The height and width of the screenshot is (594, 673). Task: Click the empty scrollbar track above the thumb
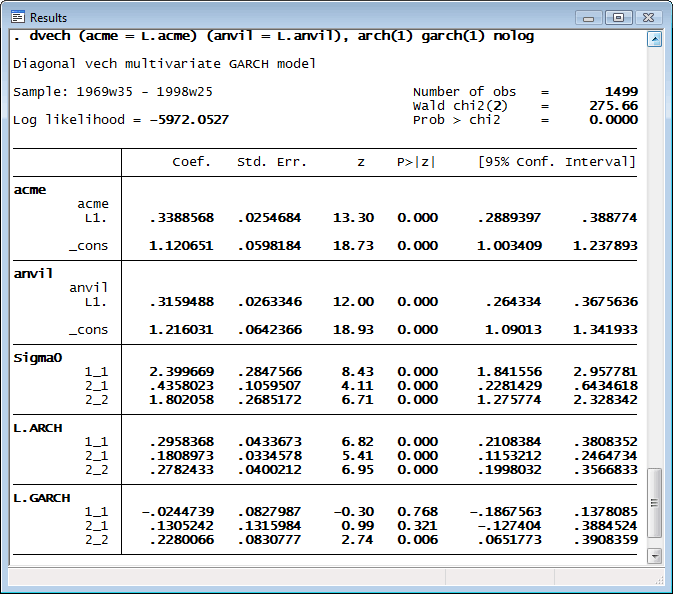[x=655, y=250]
